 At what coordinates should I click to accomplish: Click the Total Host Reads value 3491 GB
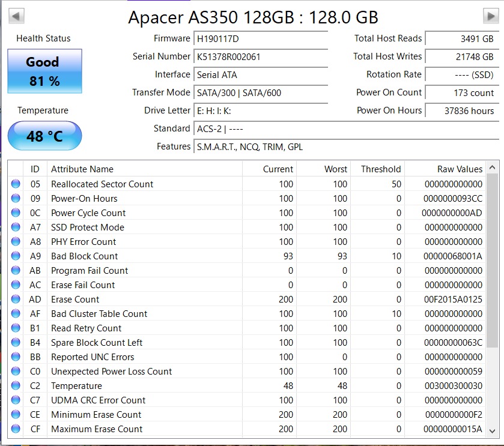click(462, 39)
